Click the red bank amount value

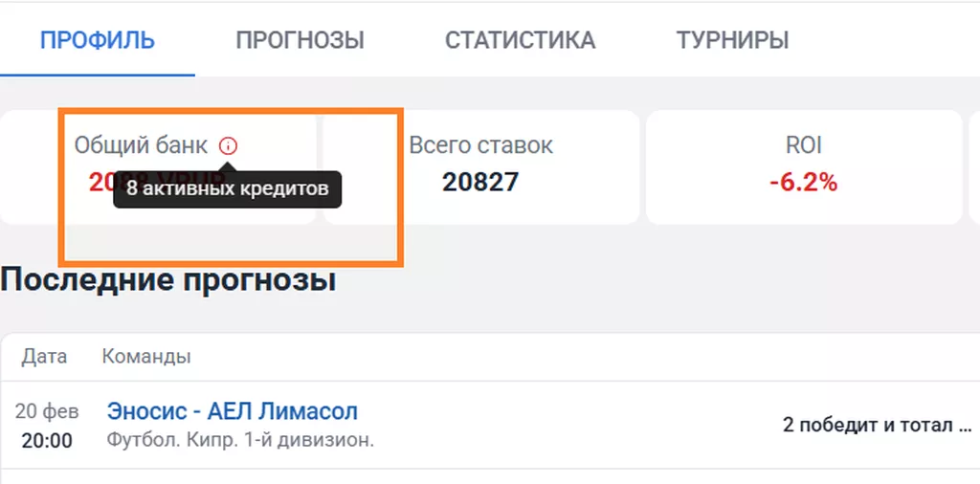click(x=100, y=180)
